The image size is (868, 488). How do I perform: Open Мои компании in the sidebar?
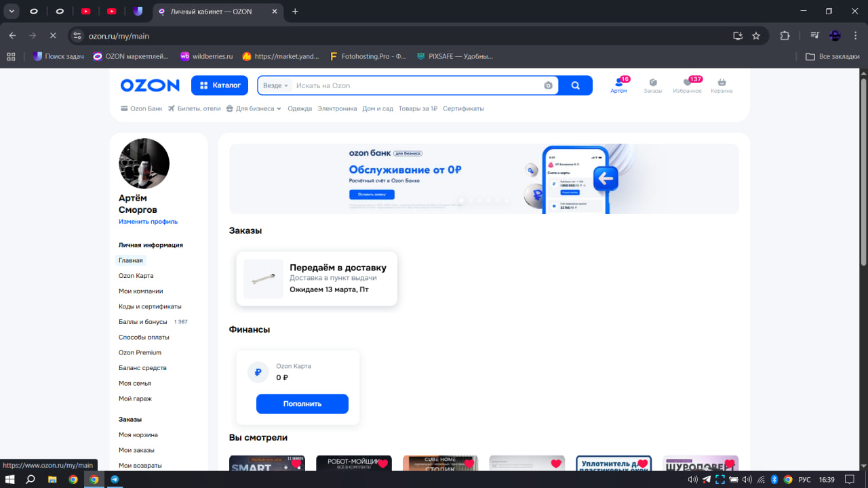tap(141, 291)
